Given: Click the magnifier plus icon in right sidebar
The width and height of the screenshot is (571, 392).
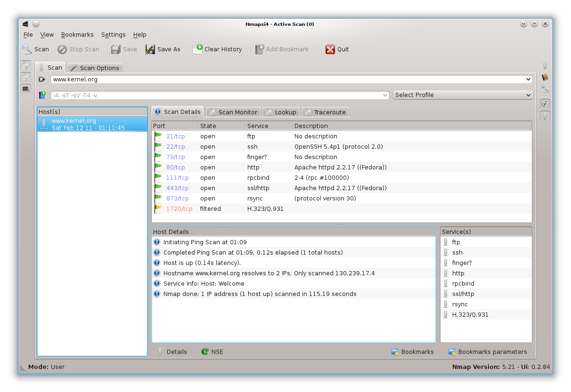Looking at the screenshot, I should pyautogui.click(x=545, y=88).
